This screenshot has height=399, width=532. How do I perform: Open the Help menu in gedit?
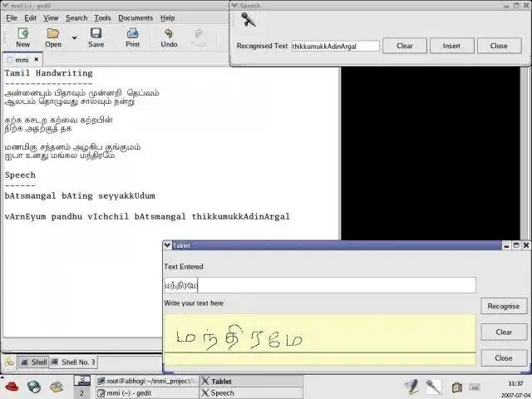(168, 18)
